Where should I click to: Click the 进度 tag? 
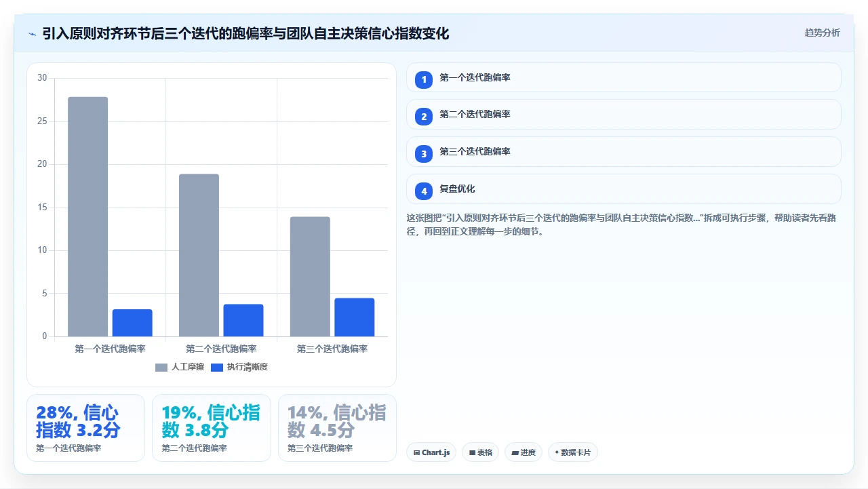pyautogui.click(x=523, y=452)
